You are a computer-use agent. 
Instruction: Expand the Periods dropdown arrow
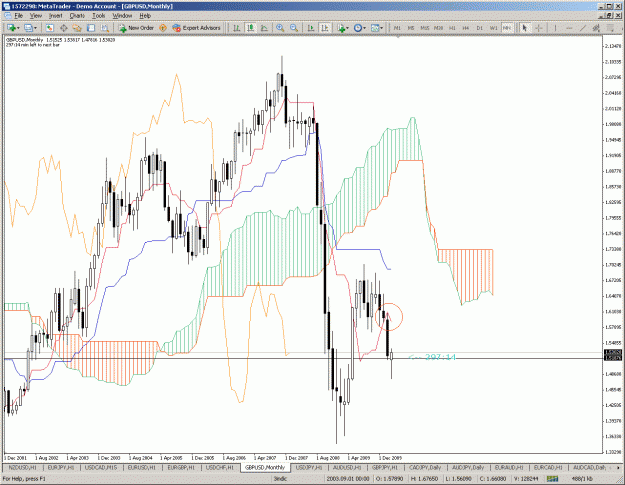365,28
